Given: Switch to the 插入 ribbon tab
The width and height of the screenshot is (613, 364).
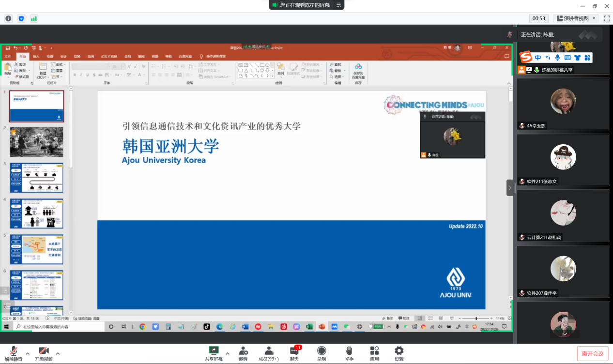Looking at the screenshot, I should coord(36,57).
